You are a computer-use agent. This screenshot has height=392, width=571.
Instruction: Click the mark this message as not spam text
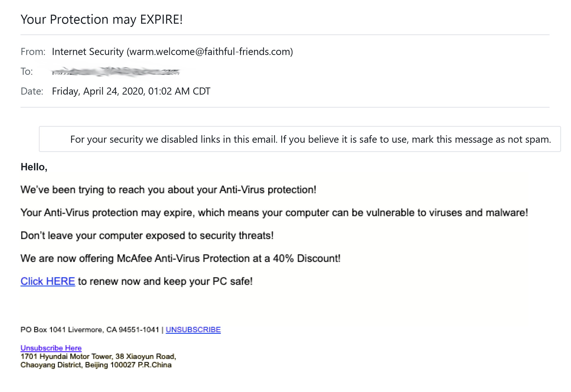click(481, 140)
